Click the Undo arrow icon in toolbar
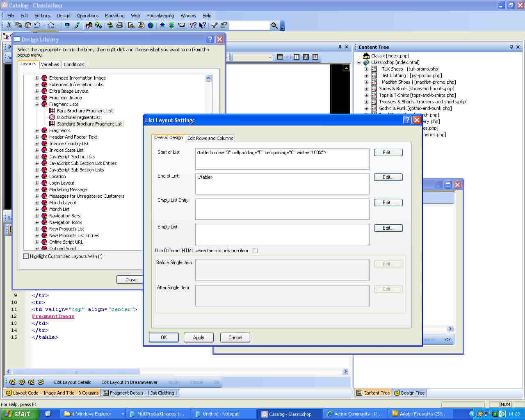This screenshot has height=420, width=525. click(x=37, y=25)
